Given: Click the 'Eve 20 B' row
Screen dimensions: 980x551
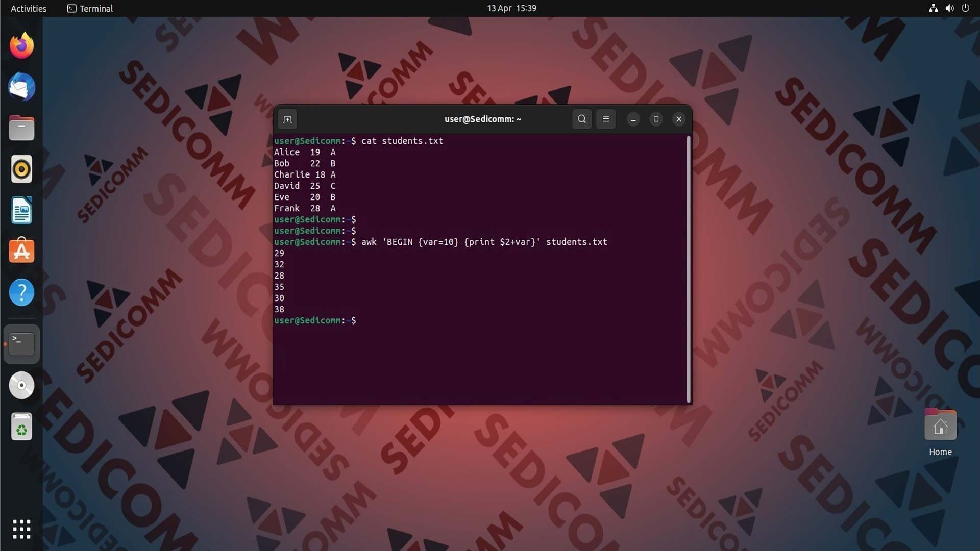Looking at the screenshot, I should click(305, 197).
